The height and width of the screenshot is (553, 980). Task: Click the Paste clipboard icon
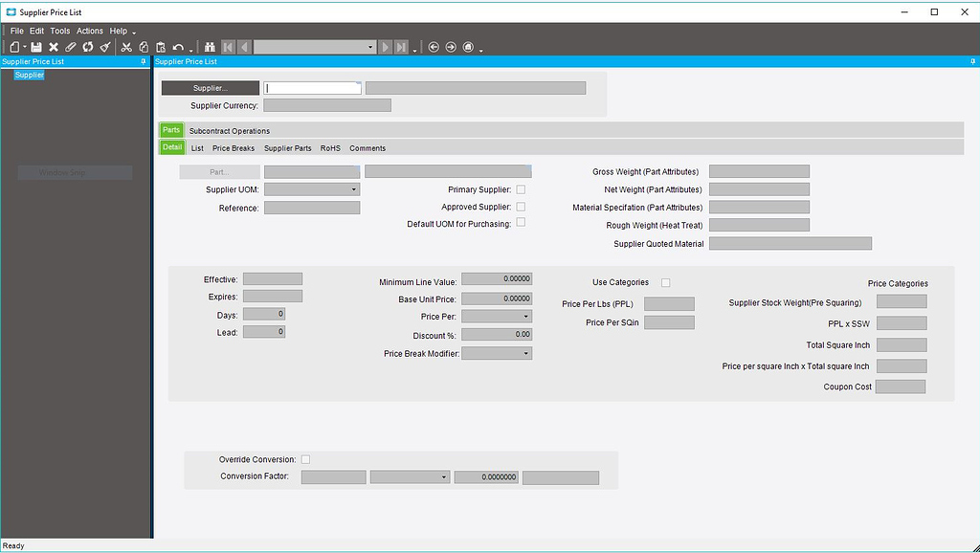pos(161,47)
